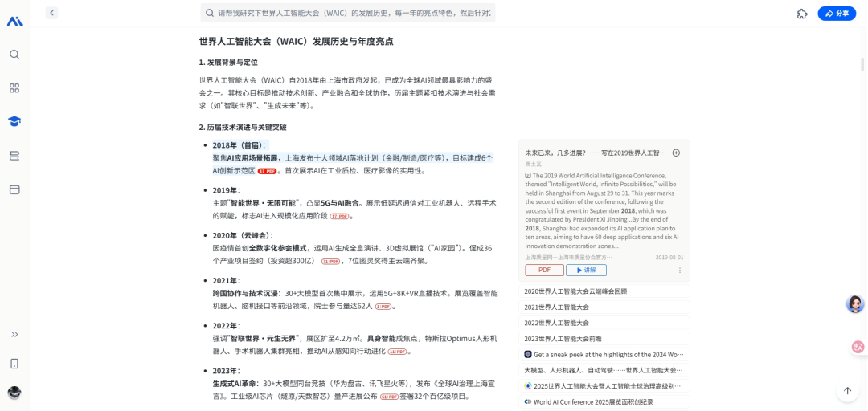Click the plus icon on source card
This screenshot has height=411, width=868.
pyautogui.click(x=676, y=153)
